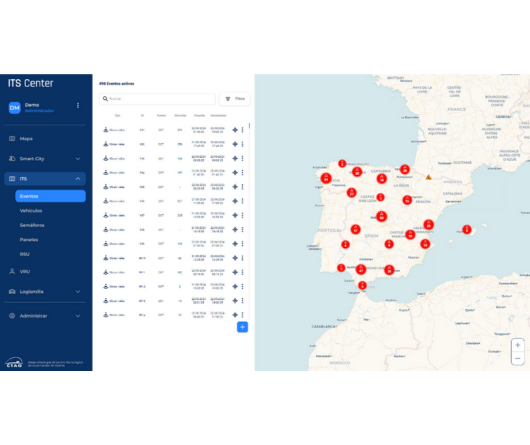Screen dimensions: 530x445
Task: Click the red cluster marker under Cantabria label
Action: click(x=382, y=179)
